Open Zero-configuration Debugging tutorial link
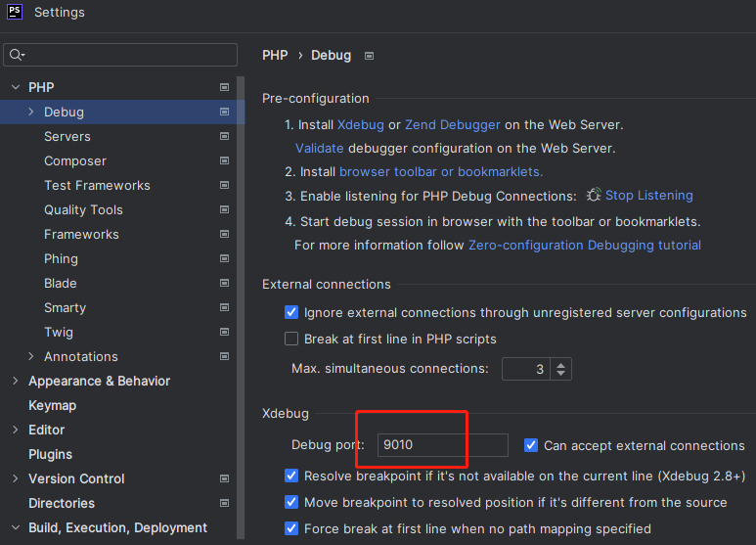Screen dimensions: 756x545 pos(585,245)
